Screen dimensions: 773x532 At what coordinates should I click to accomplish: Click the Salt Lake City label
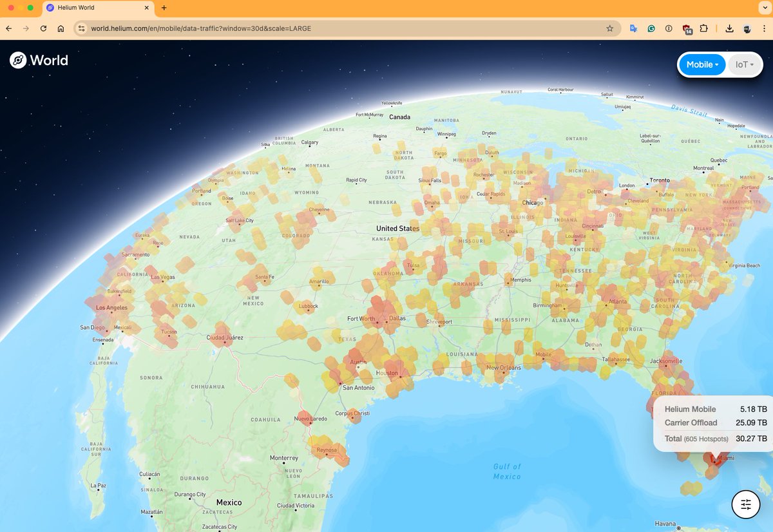click(240, 221)
